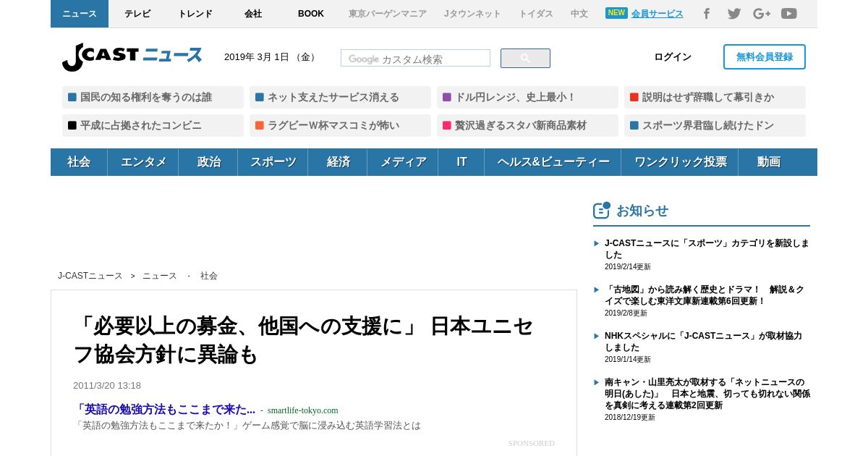
Task: Open トイダス link
Action: (536, 14)
